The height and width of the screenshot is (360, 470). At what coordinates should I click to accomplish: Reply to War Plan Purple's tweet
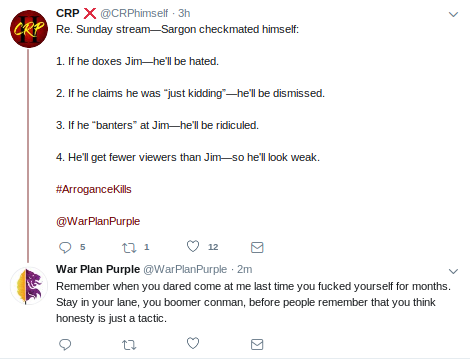(x=65, y=344)
